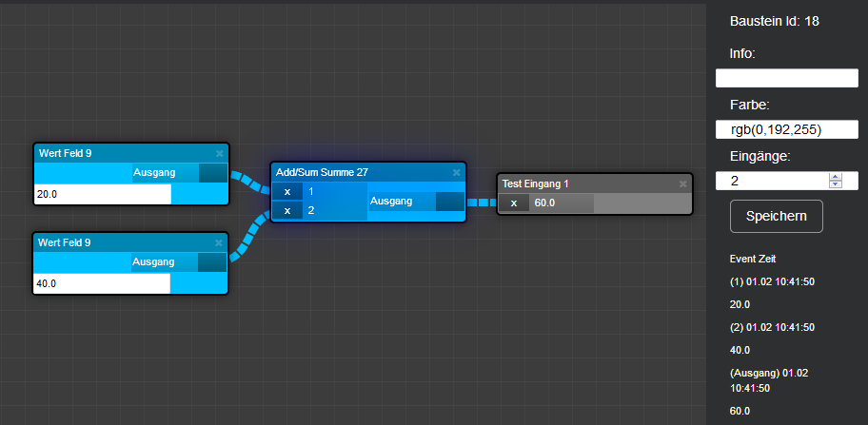Click the wire between Add/Sum and Test Eingang
The image size is (868, 425).
482,203
